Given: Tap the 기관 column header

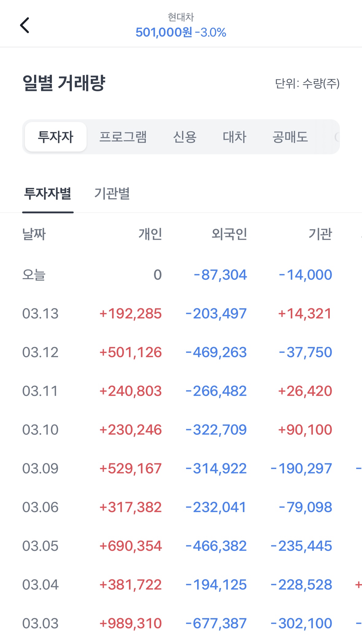Looking at the screenshot, I should (320, 234).
